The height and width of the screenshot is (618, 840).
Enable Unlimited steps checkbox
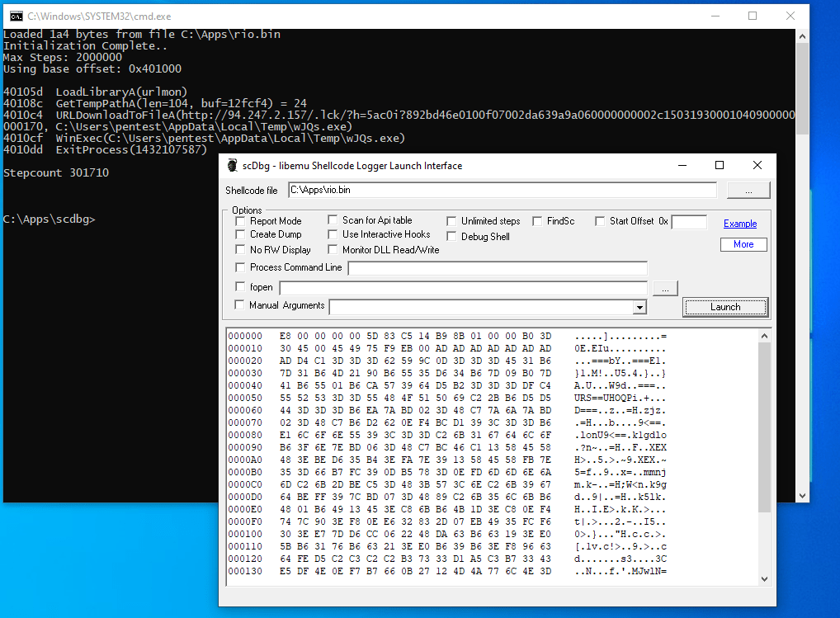pyautogui.click(x=451, y=221)
